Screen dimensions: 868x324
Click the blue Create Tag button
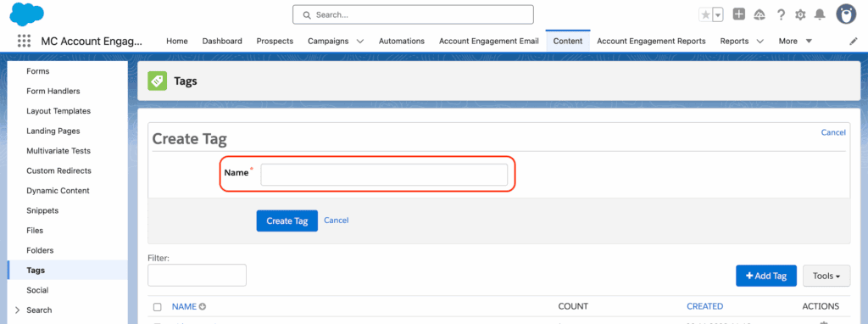(x=287, y=221)
